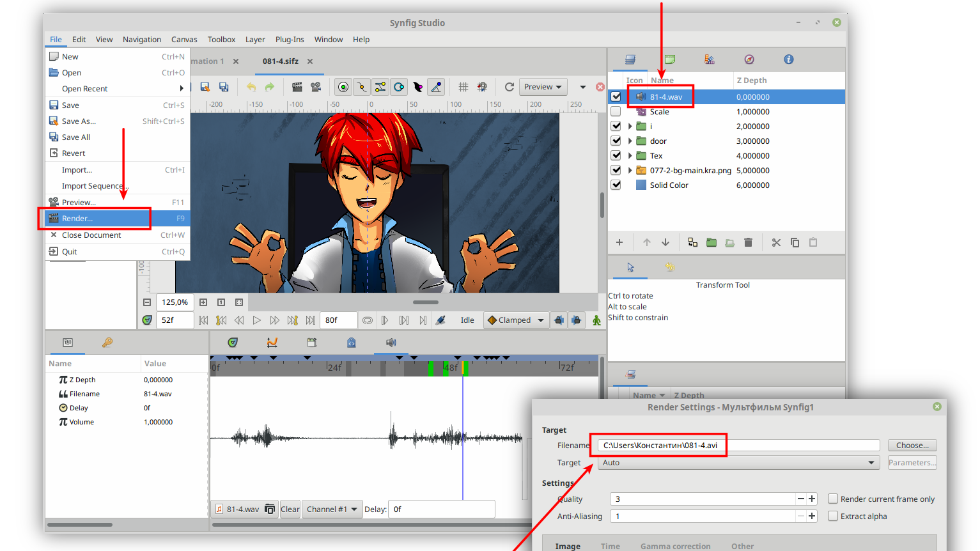This screenshot has height=551, width=980.
Task: Open the Clamped interpolation dropdown
Action: (516, 320)
